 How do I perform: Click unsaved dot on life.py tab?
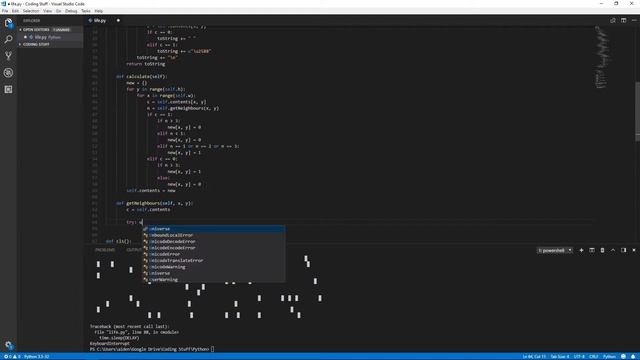pyautogui.click(x=118, y=20)
